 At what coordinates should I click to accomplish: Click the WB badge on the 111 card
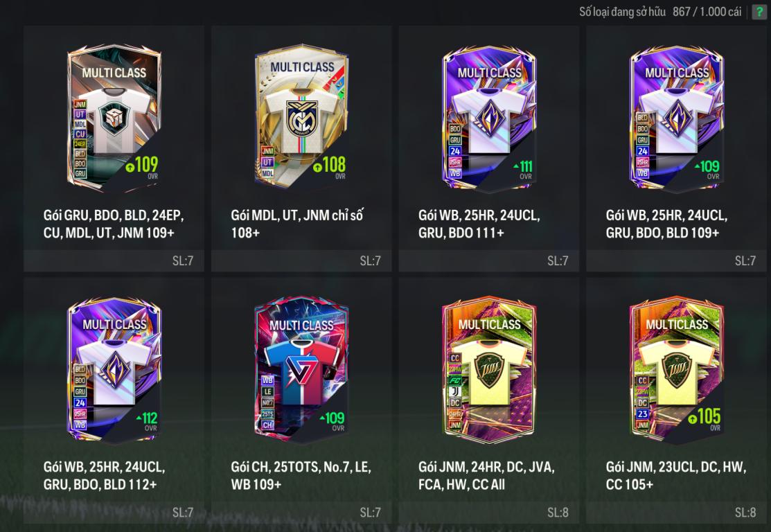455,174
